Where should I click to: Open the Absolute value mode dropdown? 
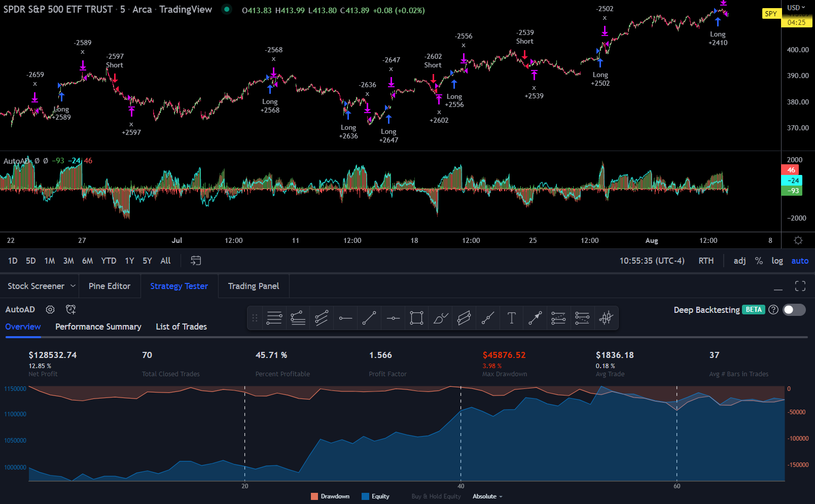coord(487,496)
